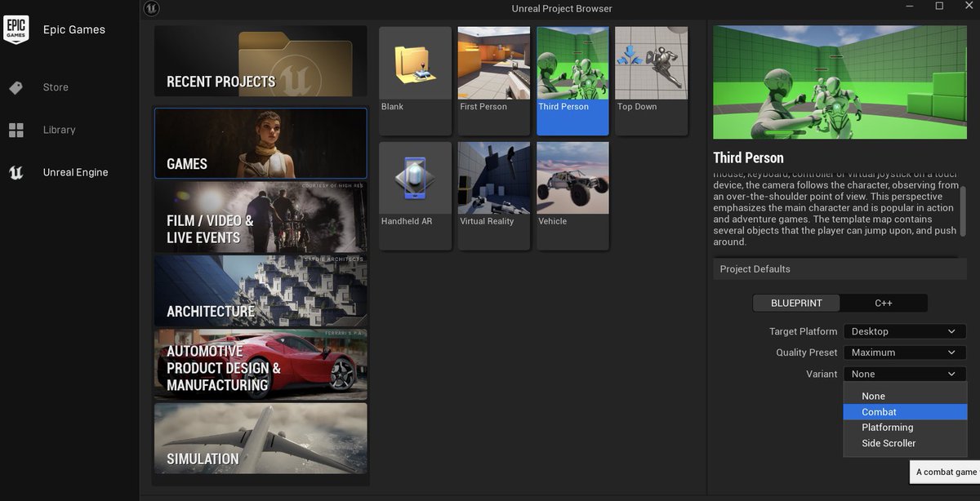The image size is (980, 501).
Task: Select the Architecture category
Action: coord(261,290)
